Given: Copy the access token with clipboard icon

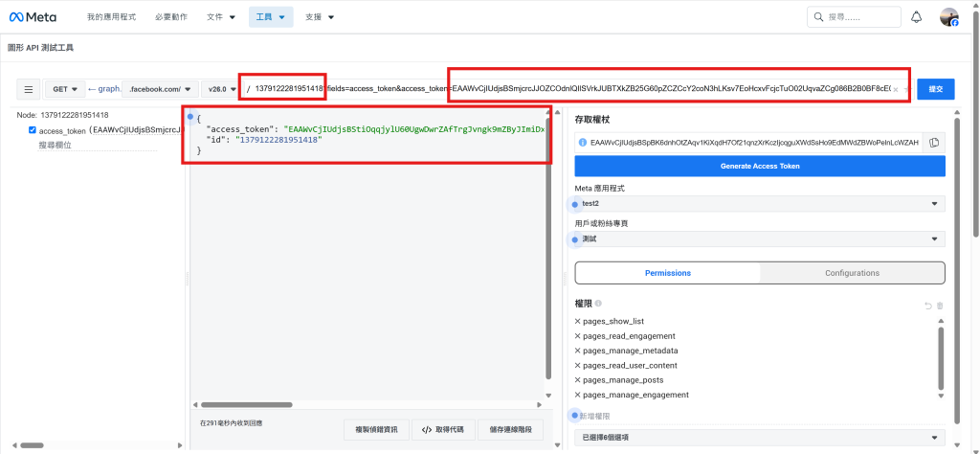Looking at the screenshot, I should [934, 143].
